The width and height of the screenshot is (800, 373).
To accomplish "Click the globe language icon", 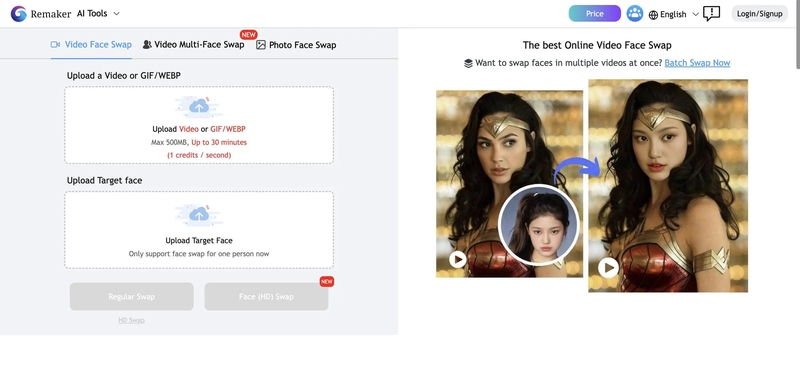I will point(653,15).
